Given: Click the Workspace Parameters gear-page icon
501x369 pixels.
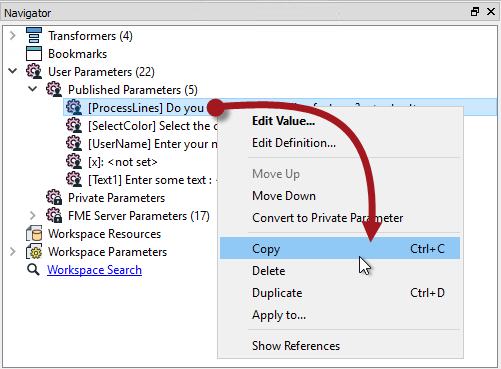Looking at the screenshot, I should point(34,251).
